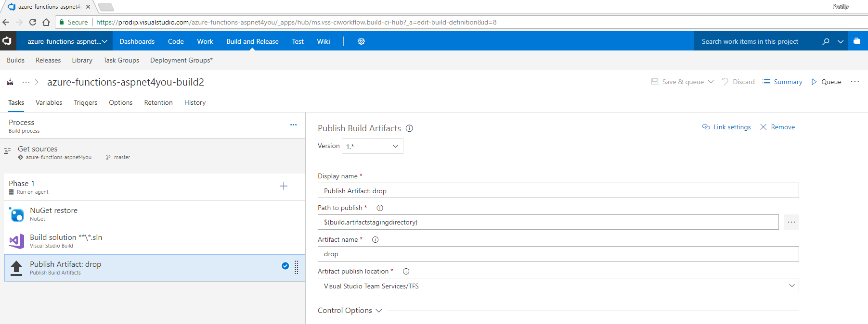Viewport: 868px width, 324px height.
Task: Go to Deployment Groups sub-navigation
Action: click(x=181, y=60)
